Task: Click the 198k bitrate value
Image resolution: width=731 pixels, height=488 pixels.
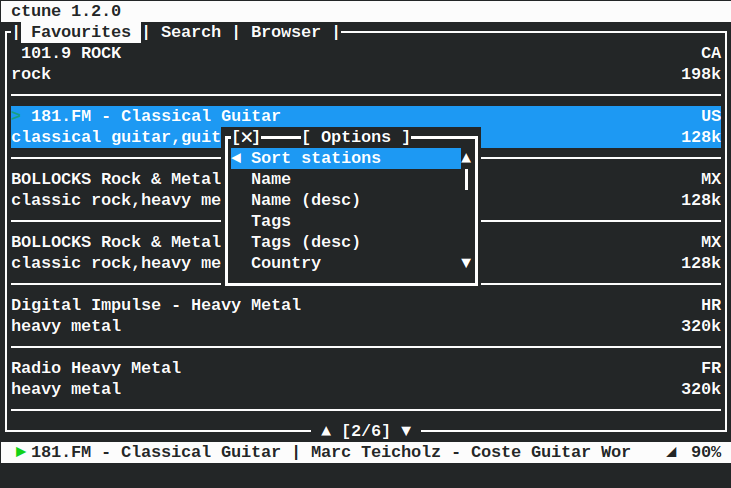Action: [701, 74]
